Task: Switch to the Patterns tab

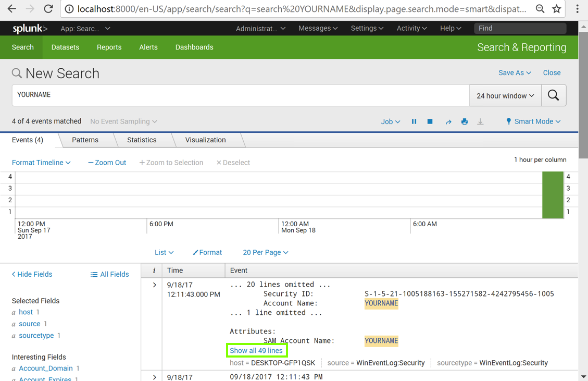Action: coord(85,140)
